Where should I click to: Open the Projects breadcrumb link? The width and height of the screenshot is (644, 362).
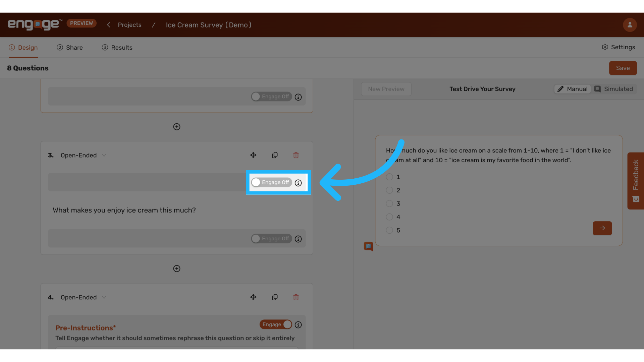tap(129, 25)
